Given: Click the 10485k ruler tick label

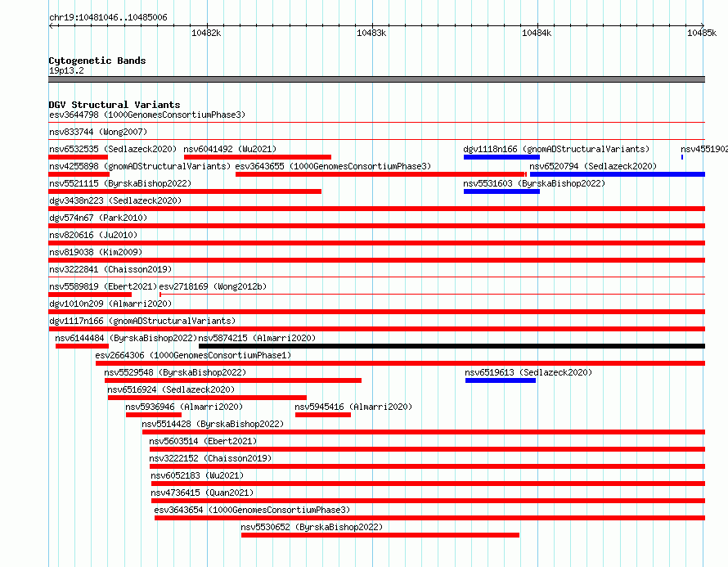Looking at the screenshot, I should click(702, 33).
